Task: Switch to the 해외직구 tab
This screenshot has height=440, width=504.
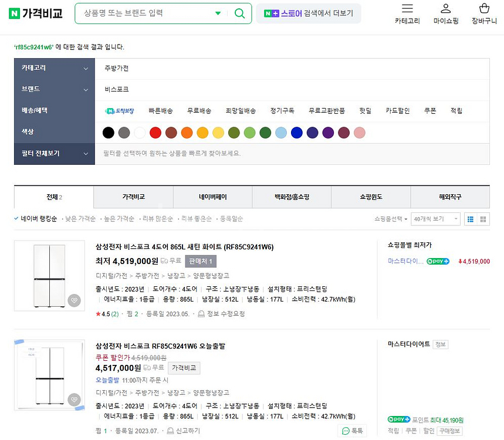Action: pos(450,197)
